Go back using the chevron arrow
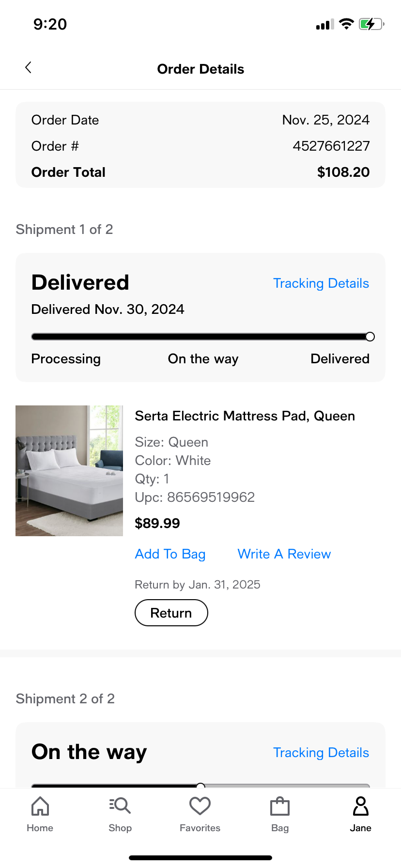 tap(28, 67)
